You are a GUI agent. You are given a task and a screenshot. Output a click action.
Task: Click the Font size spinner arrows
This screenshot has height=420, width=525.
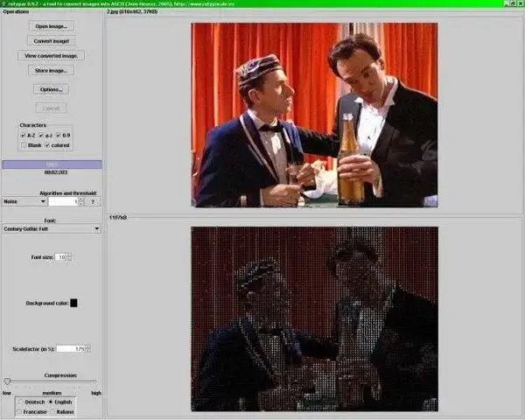69,257
